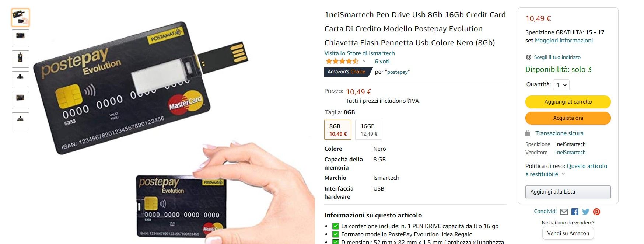Choose the 16GB size option

click(368, 130)
